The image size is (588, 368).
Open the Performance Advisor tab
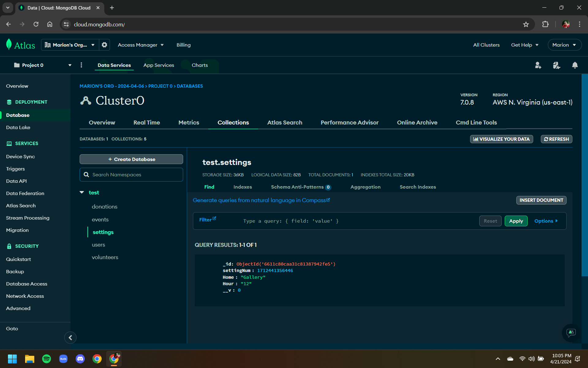click(x=349, y=123)
